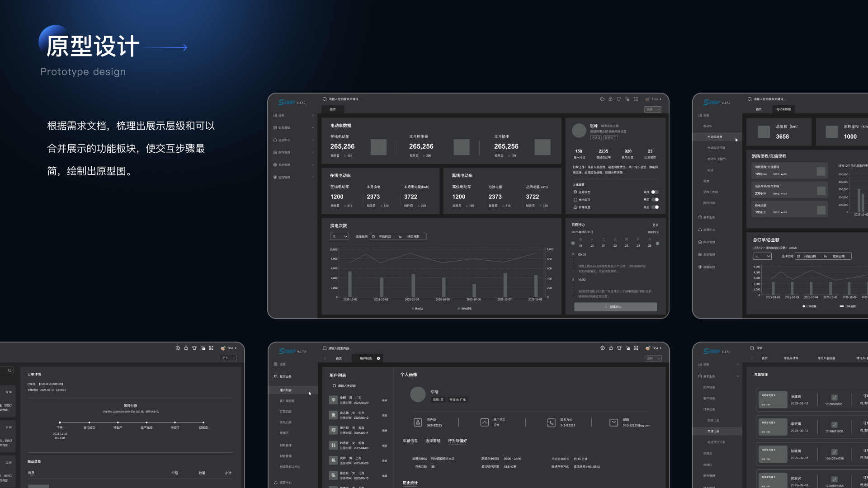Click the 业务基础 sidebar icon
The width and height of the screenshot is (868, 488).
coord(275,127)
